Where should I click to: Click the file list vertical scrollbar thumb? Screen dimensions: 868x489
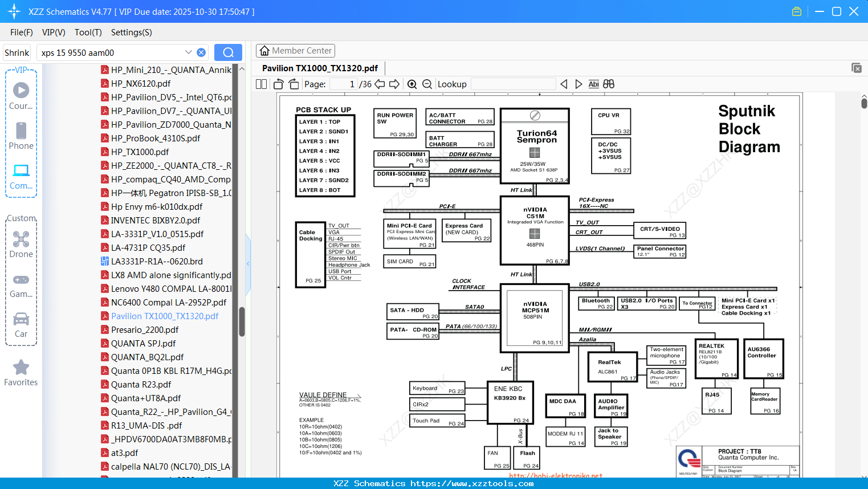point(242,321)
